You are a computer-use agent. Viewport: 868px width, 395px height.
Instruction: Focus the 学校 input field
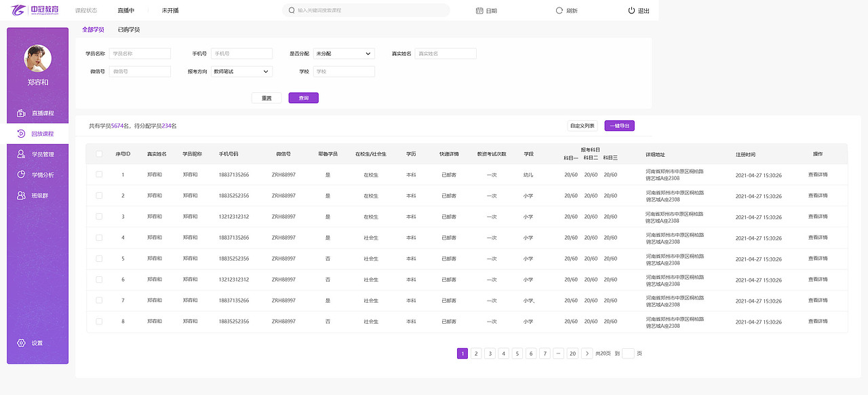point(344,71)
